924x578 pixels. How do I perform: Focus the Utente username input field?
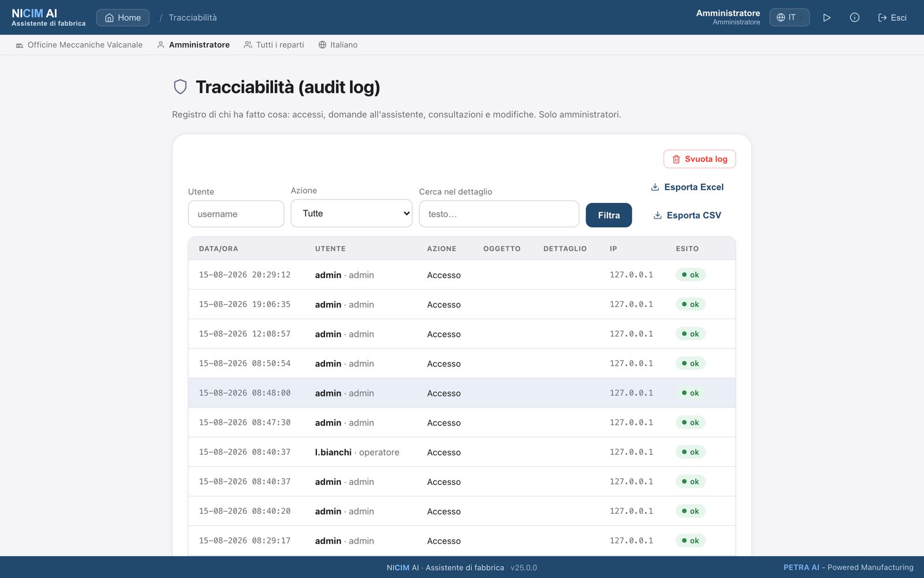(236, 214)
